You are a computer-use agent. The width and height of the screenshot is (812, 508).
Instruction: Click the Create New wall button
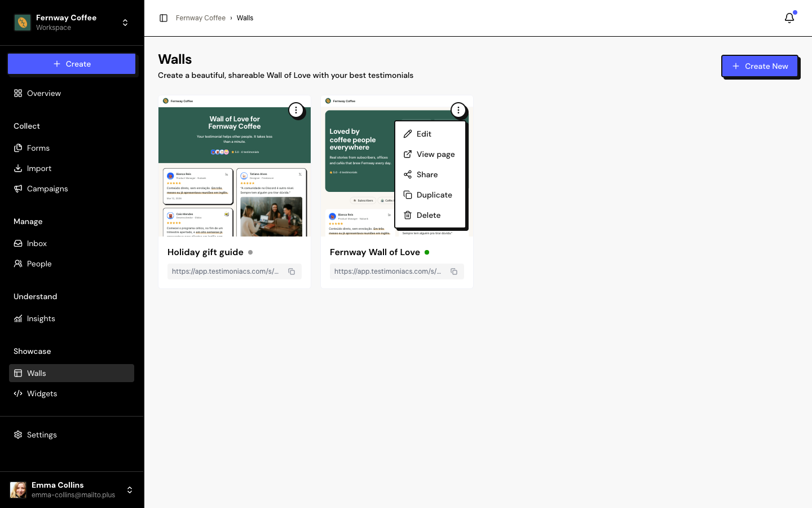760,66
